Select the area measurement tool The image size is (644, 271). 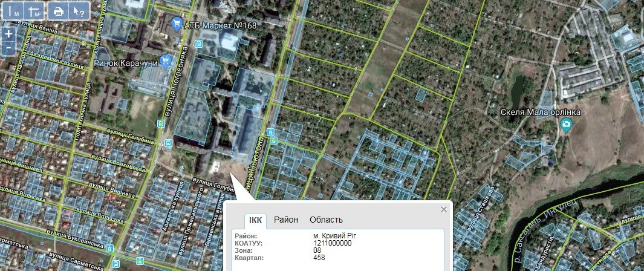coord(36,11)
